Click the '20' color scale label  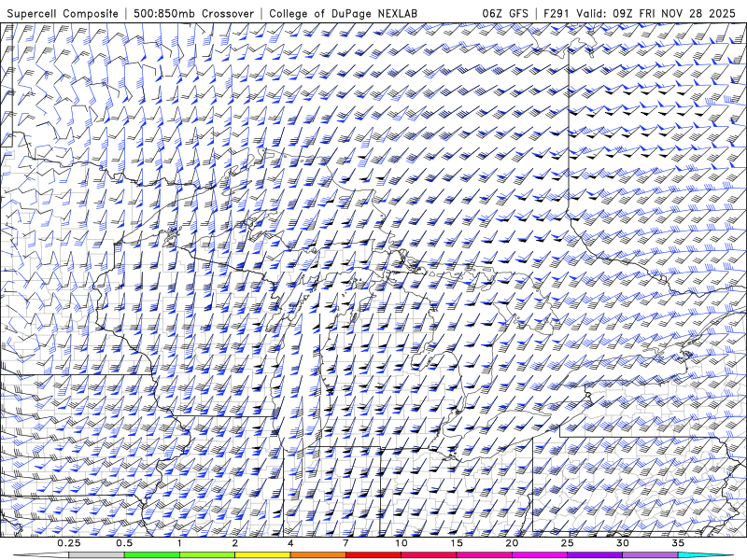coord(512,543)
